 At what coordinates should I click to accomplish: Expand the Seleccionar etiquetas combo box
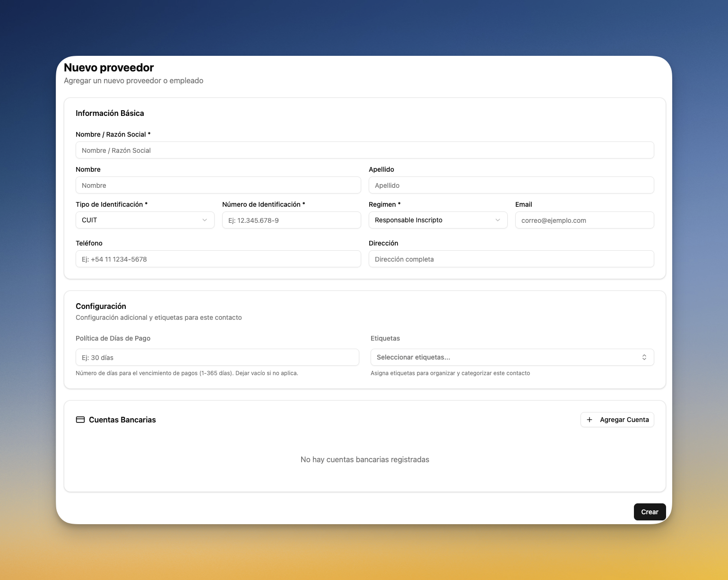(x=512, y=357)
